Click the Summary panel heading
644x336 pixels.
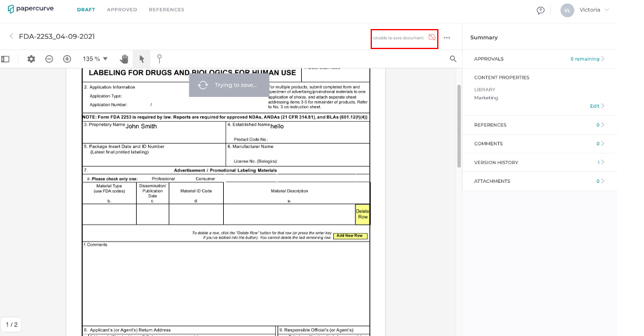click(484, 38)
